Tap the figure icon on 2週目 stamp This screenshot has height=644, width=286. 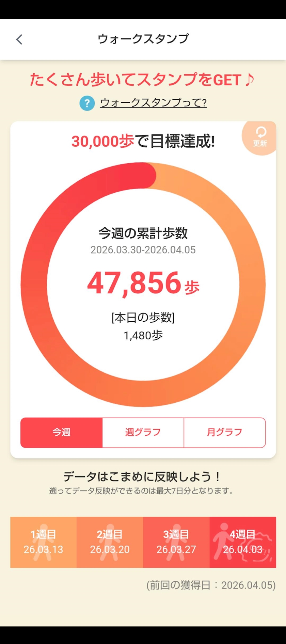110,542
